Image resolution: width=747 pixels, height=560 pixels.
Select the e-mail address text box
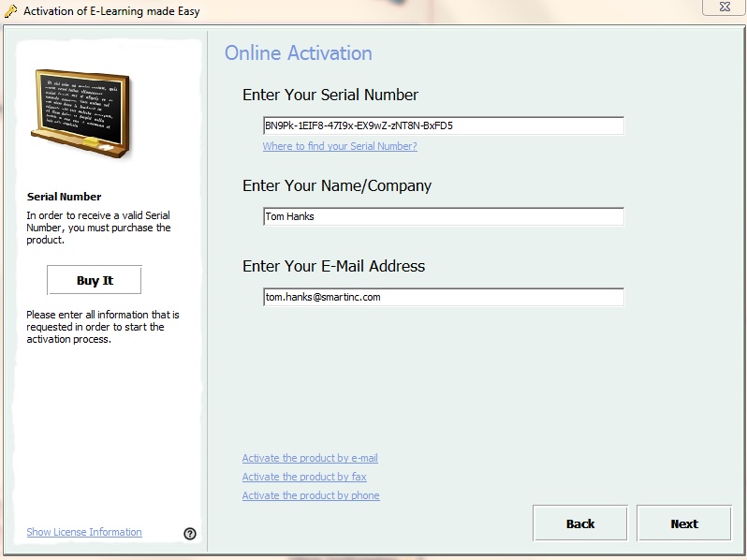click(x=443, y=297)
